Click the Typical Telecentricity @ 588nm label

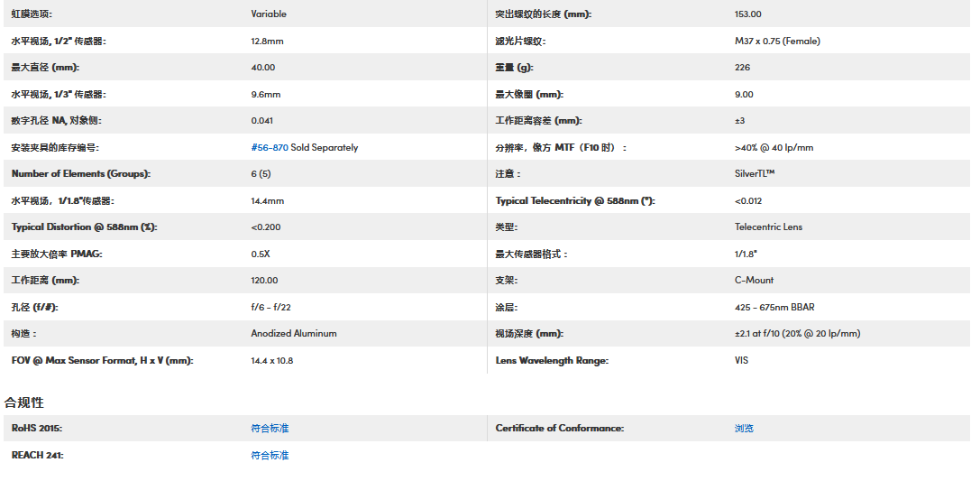coord(574,200)
